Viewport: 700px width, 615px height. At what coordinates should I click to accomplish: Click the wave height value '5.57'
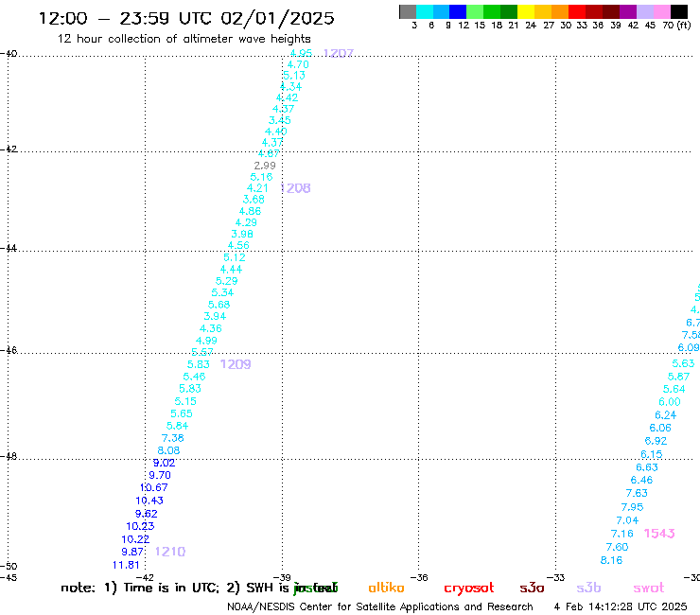click(x=202, y=352)
